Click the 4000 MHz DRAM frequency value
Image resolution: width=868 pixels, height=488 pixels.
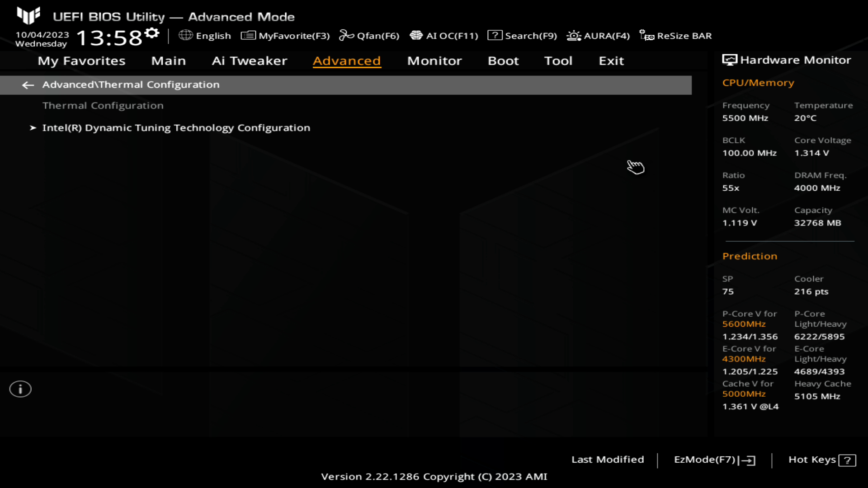[817, 188]
